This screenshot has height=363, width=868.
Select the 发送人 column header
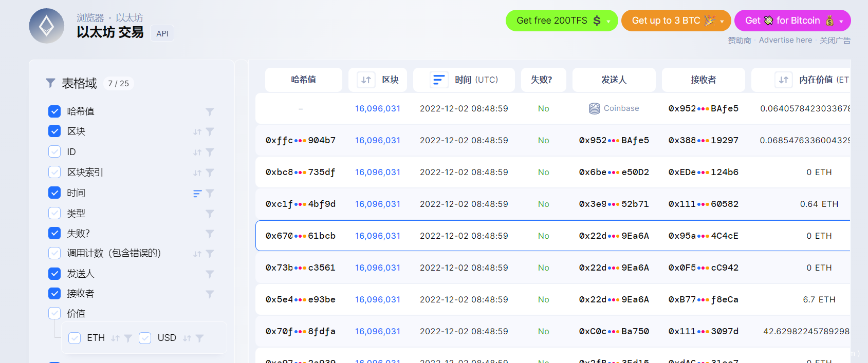click(614, 80)
